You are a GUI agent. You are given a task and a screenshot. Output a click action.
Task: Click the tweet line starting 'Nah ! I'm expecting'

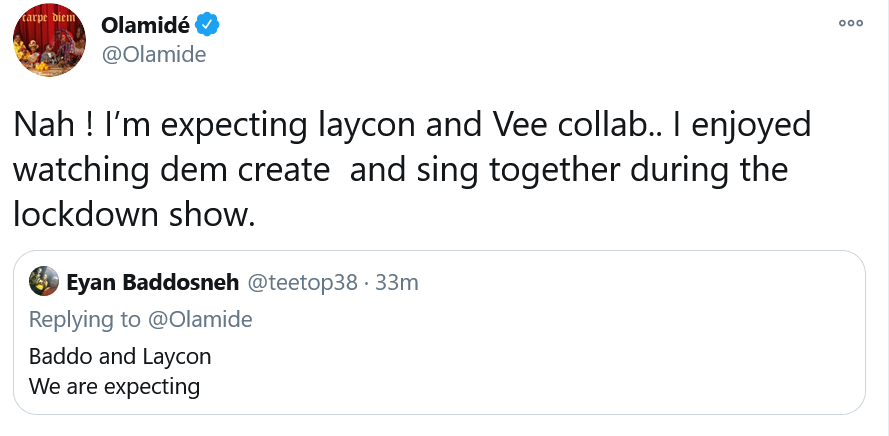click(x=412, y=126)
